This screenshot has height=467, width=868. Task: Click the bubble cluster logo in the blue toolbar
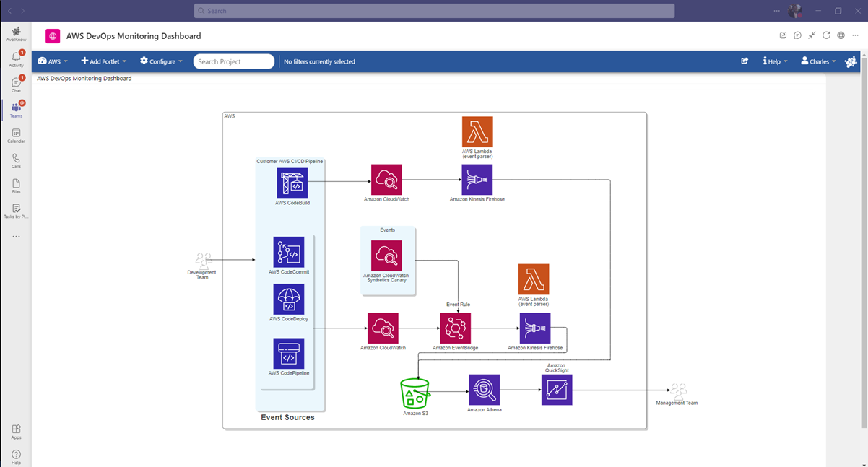851,61
